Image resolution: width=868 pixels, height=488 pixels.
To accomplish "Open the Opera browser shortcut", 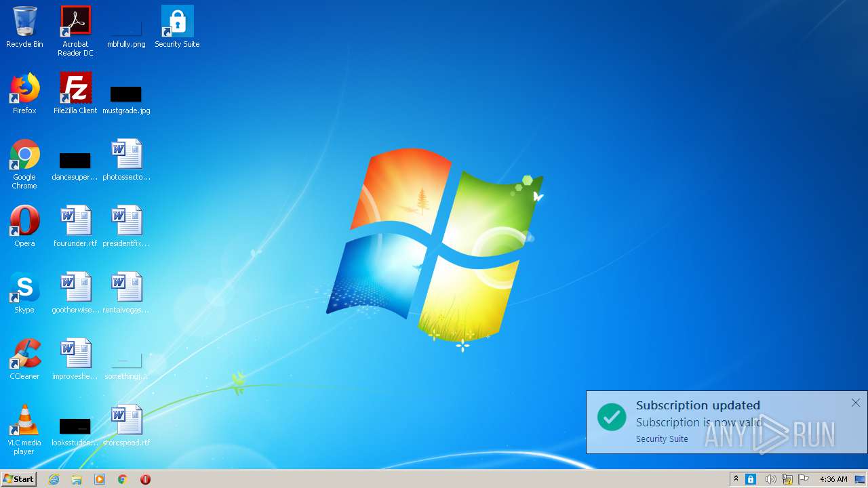I will (x=24, y=226).
